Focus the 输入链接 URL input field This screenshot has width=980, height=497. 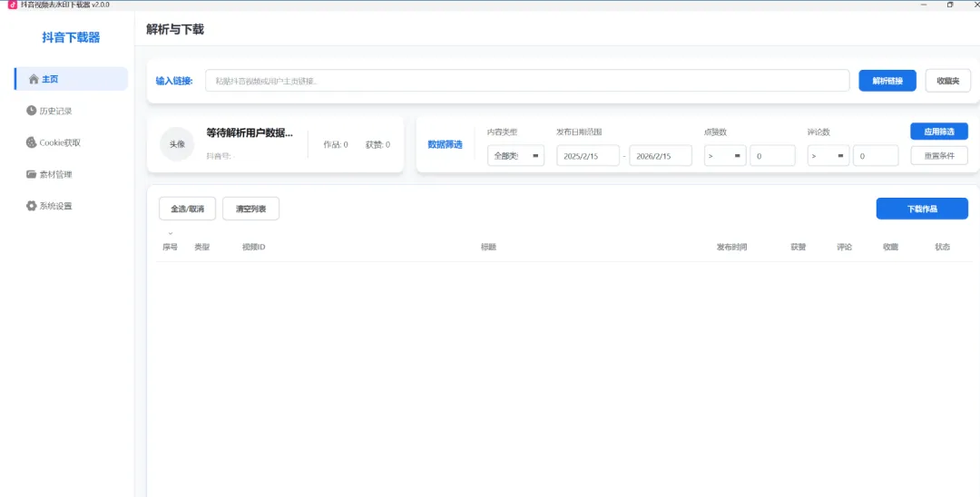point(527,81)
